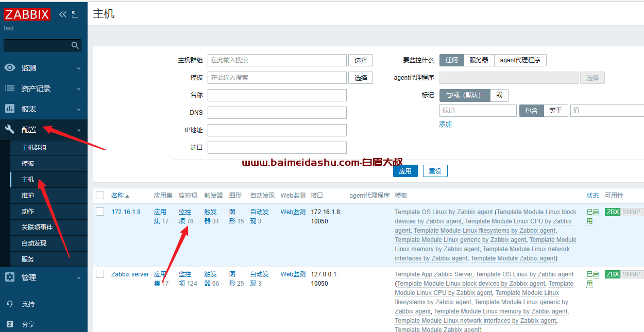The height and width of the screenshot is (332, 644).
Task: Open 模板 in configuration submenu
Action: [x=28, y=164]
